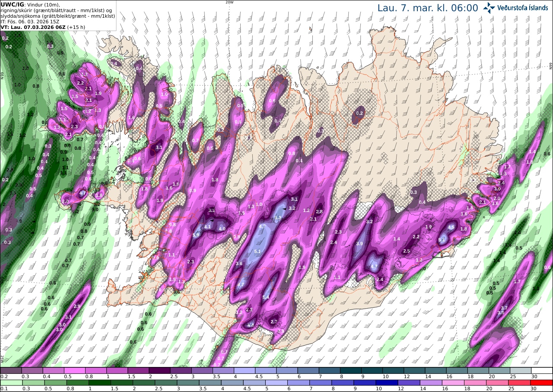Click the Veðurstofa Íslands logo emblem

489,8
